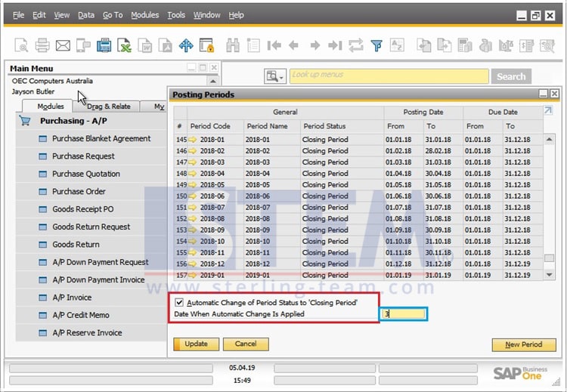Image resolution: width=567 pixels, height=392 pixels.
Task: Click the Transaction Journal dollar icon
Action: click(526, 45)
